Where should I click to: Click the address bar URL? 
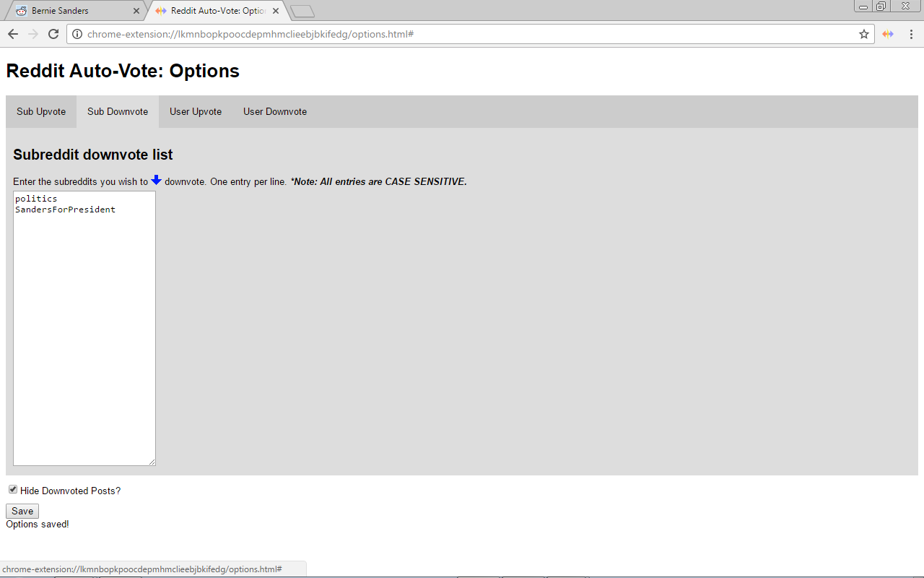click(250, 34)
